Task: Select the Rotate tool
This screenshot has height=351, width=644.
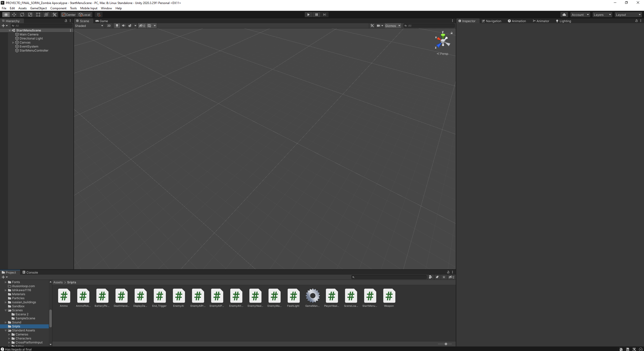Action: (x=22, y=15)
